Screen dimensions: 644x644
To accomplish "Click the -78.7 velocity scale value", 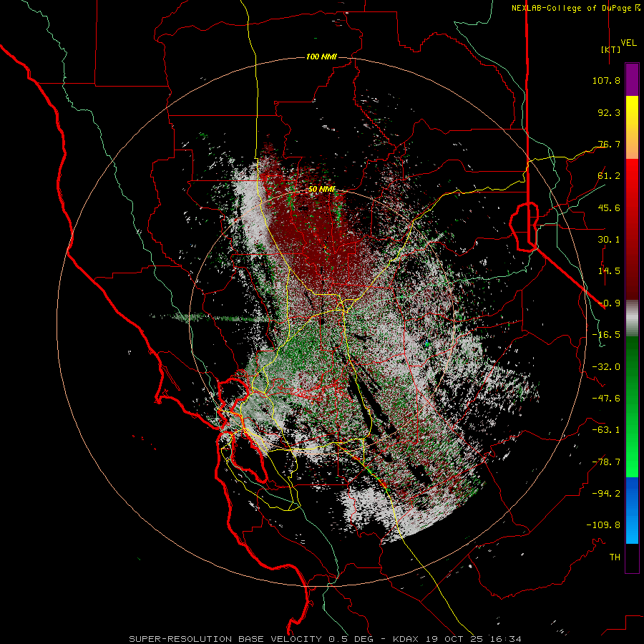I will (606, 462).
